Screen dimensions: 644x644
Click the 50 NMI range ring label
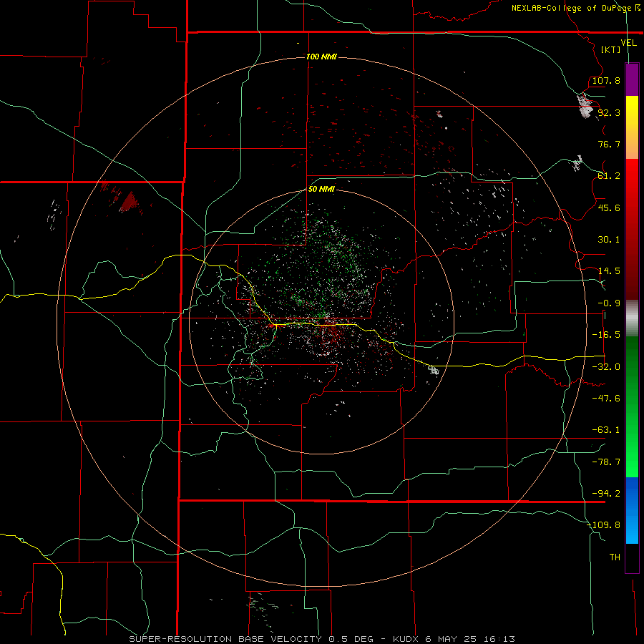[321, 189]
